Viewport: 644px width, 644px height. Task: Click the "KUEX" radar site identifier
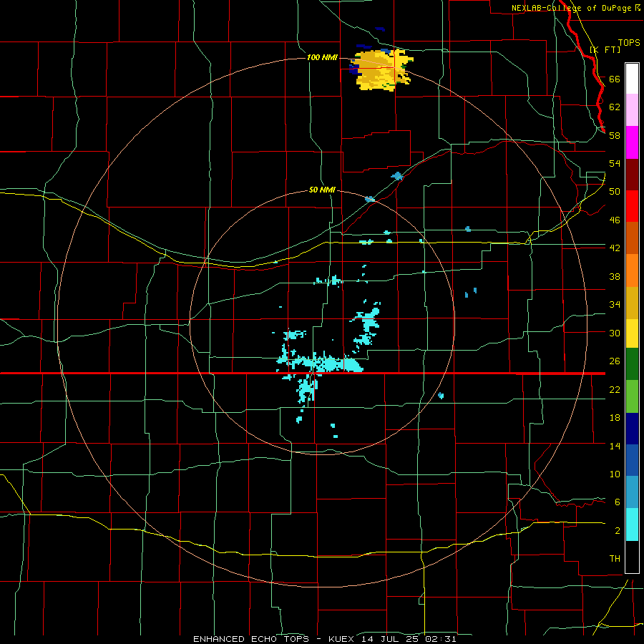point(343,639)
